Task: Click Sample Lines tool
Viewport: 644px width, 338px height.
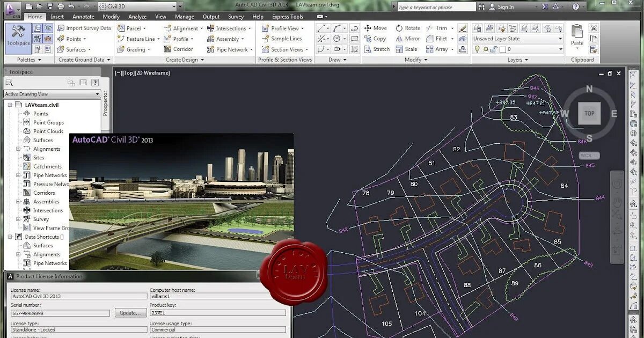Action: click(x=282, y=39)
